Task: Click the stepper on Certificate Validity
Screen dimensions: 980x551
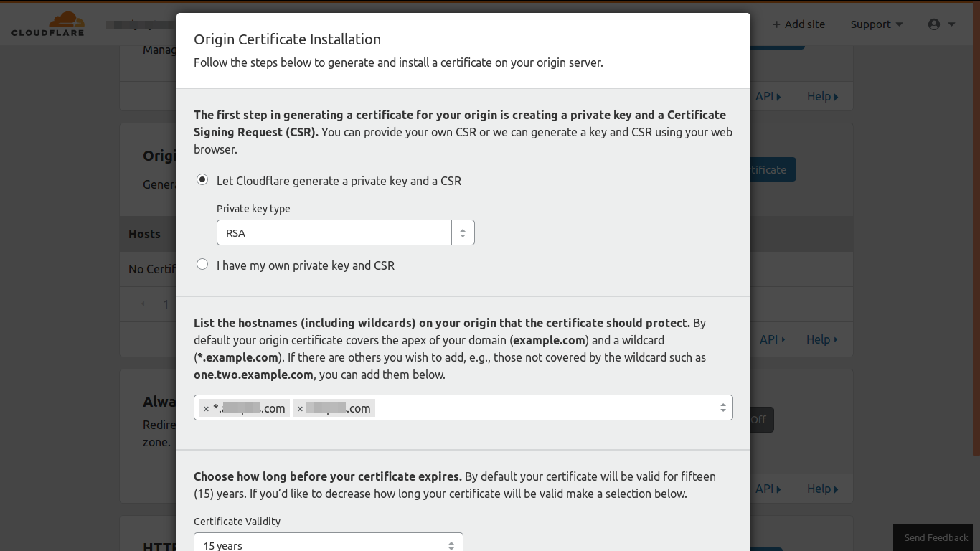Action: (451, 544)
